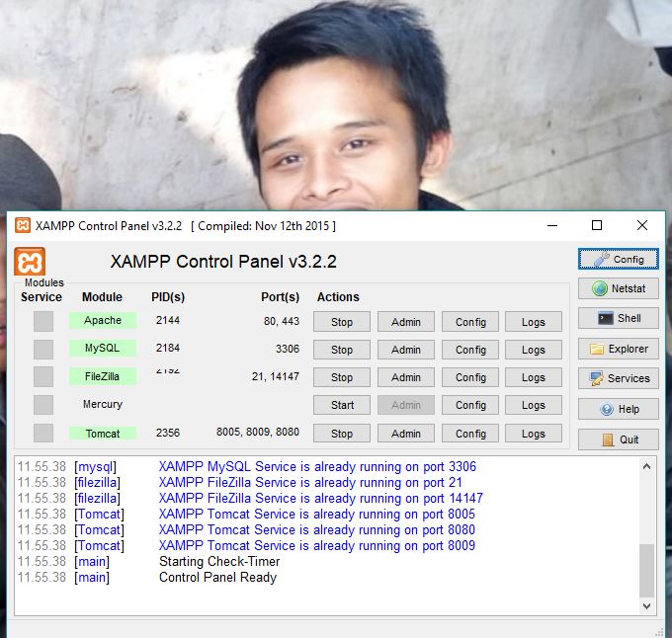This screenshot has width=672, height=638.
Task: Click log line about Tomcat port 8009
Action: 317,545
